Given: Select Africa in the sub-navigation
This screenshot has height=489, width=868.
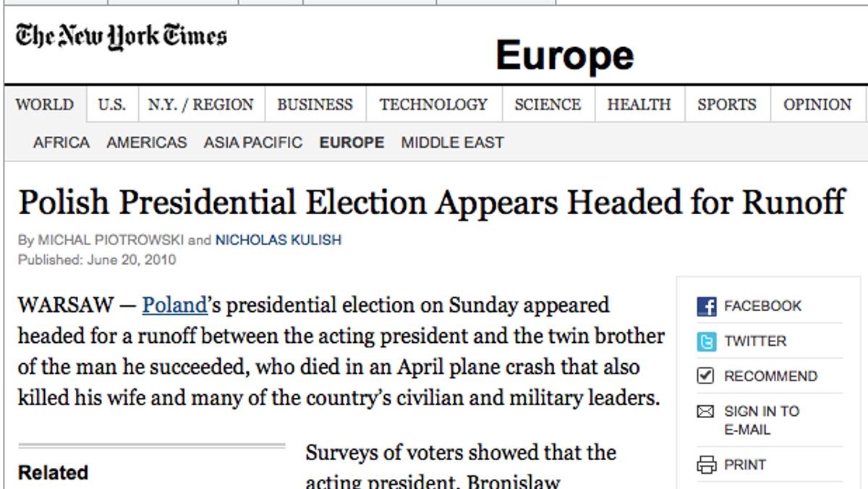Looking at the screenshot, I should pyautogui.click(x=61, y=143).
